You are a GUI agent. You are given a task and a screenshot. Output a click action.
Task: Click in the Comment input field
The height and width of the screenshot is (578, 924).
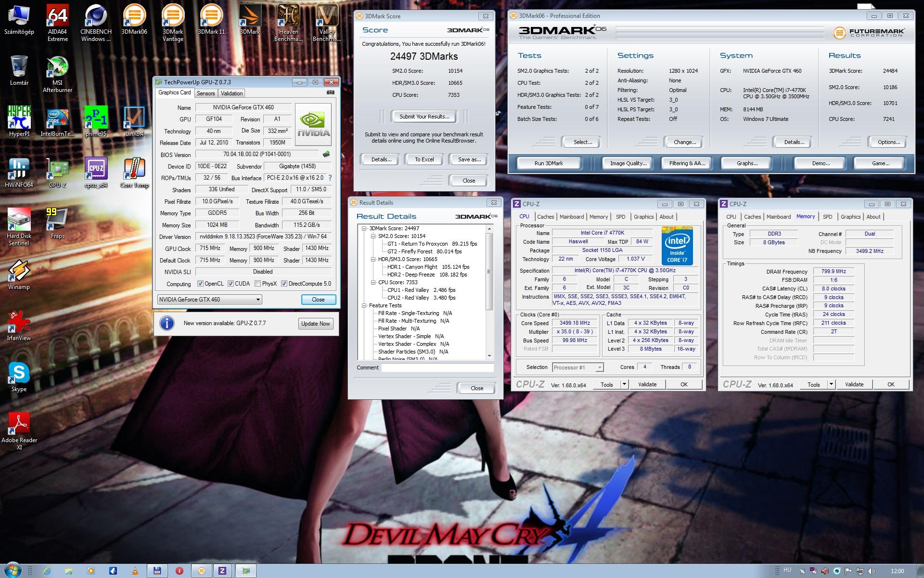pos(437,368)
